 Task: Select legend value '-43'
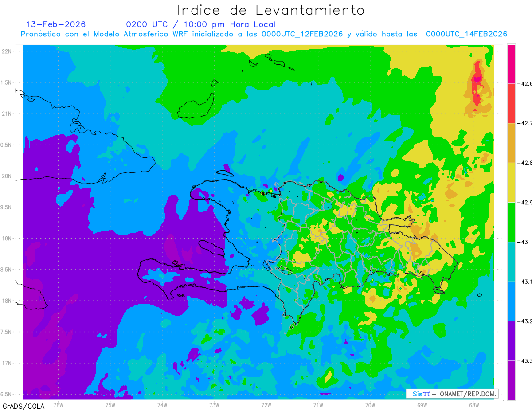click(x=523, y=242)
